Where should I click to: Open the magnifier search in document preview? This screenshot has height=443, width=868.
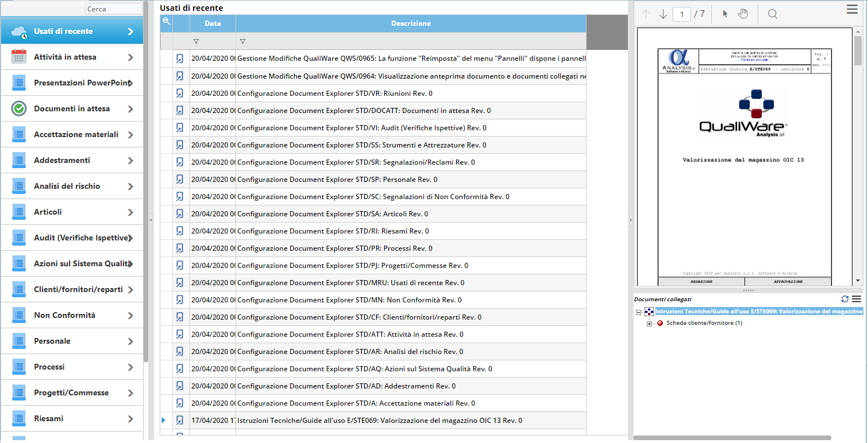tap(773, 14)
